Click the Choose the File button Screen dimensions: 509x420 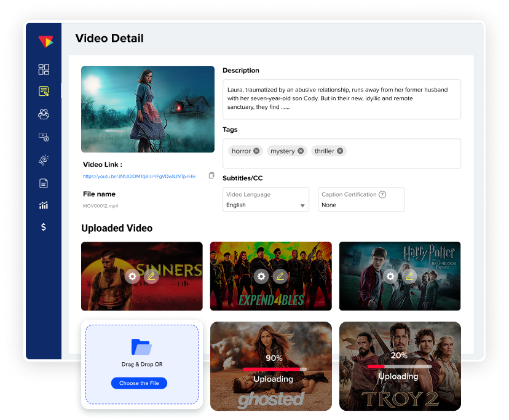tap(139, 383)
